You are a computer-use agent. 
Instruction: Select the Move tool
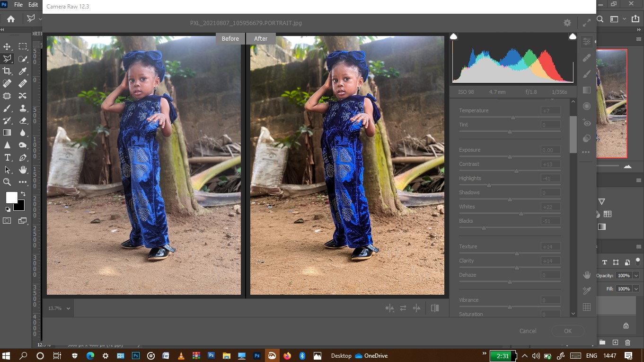pos(7,46)
